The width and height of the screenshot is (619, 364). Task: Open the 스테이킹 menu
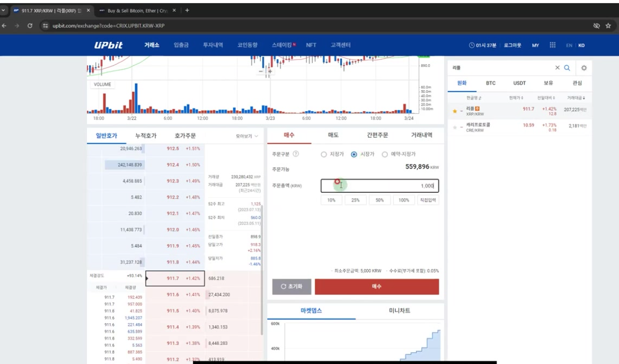click(x=282, y=45)
